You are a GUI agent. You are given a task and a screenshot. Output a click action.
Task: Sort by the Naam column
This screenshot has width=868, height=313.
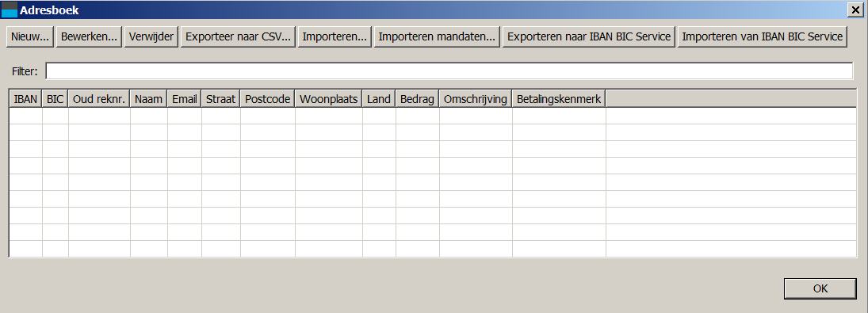tap(149, 99)
